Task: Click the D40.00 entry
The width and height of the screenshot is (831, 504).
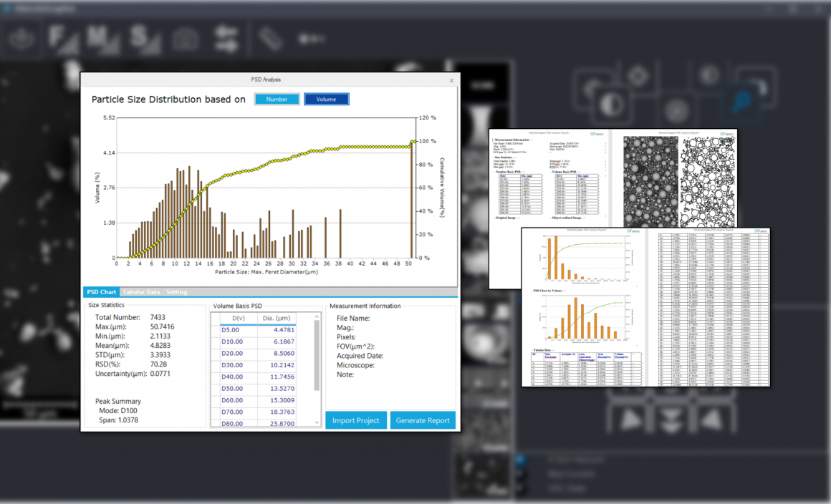Action: pos(232,377)
